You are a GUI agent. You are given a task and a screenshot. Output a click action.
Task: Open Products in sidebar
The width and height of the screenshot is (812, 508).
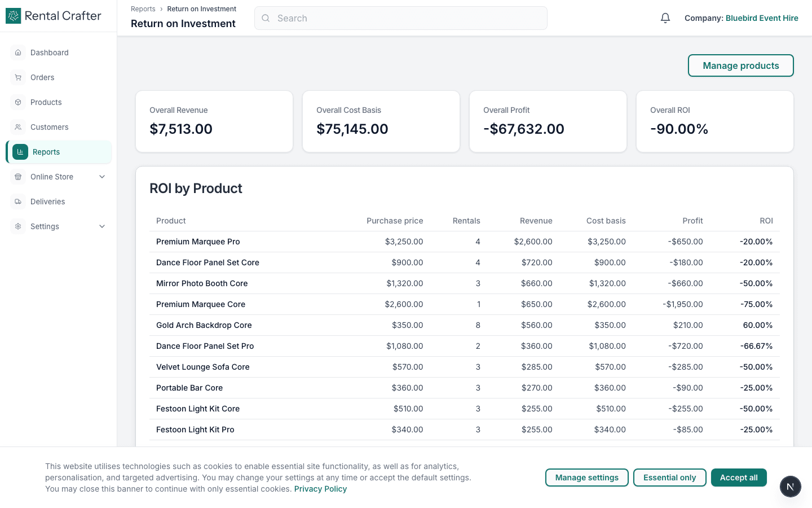59,102
